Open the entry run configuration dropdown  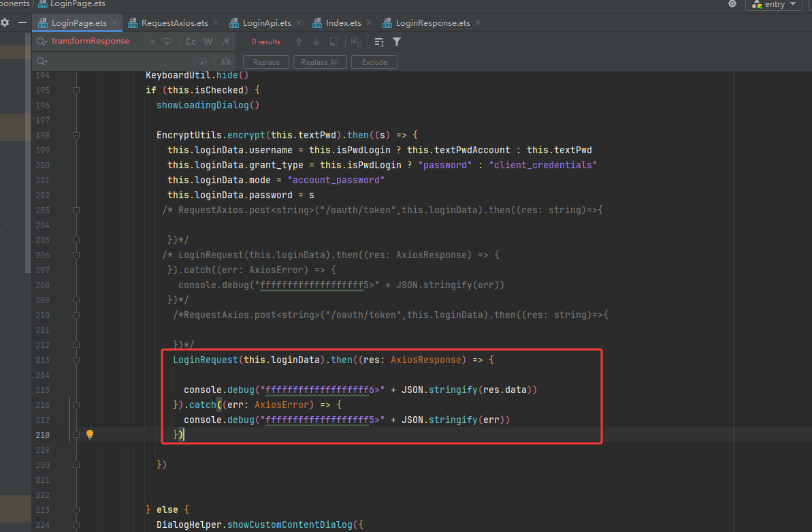pos(774,4)
